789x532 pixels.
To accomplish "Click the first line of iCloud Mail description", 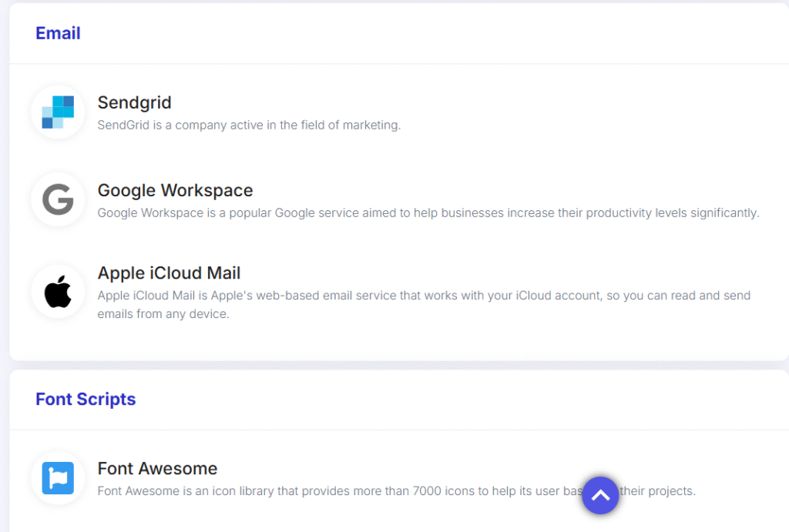I will (x=424, y=296).
